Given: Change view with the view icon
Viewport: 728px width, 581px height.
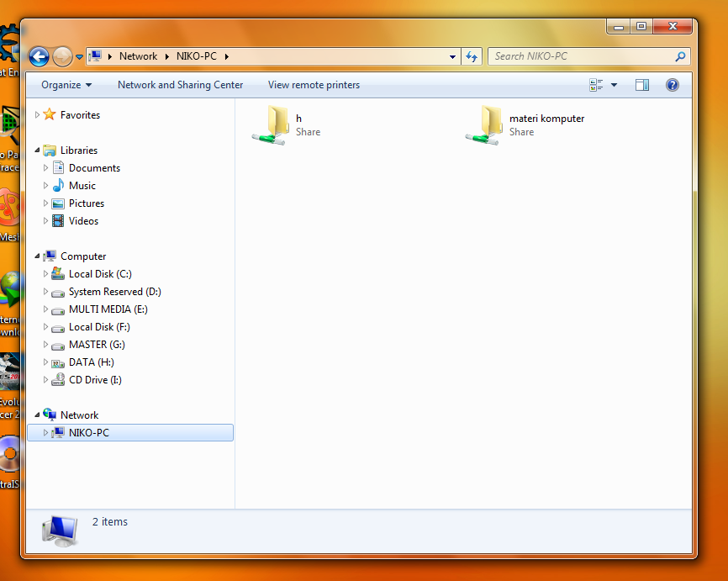Looking at the screenshot, I should pos(596,85).
